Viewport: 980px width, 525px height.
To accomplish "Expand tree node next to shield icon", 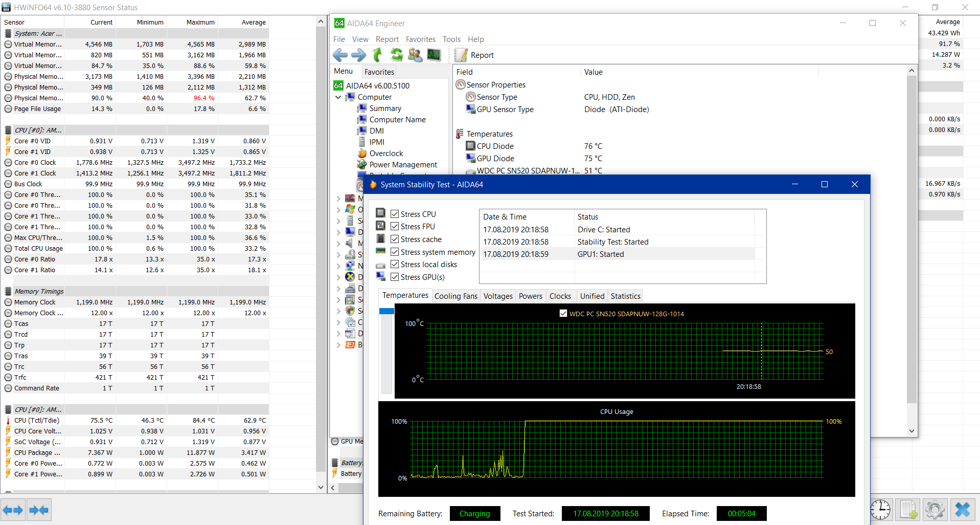I will coord(338,311).
